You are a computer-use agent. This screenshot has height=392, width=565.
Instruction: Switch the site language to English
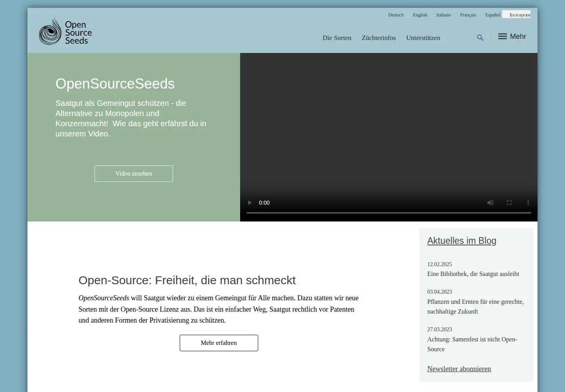[420, 15]
